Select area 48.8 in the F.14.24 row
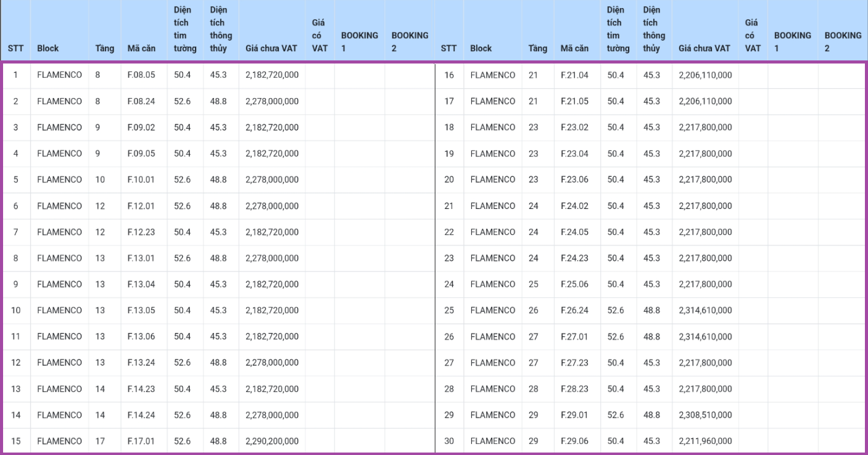This screenshot has height=455, width=868. [x=218, y=415]
